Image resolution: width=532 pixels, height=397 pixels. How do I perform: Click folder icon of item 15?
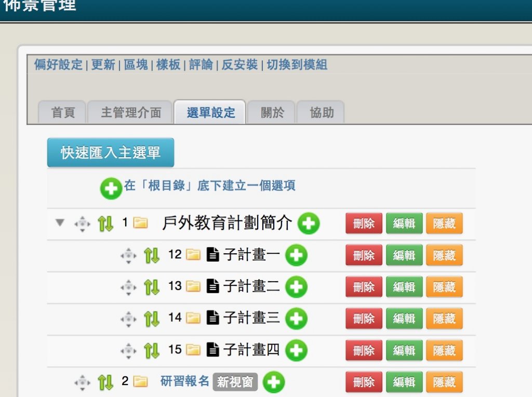click(x=193, y=350)
